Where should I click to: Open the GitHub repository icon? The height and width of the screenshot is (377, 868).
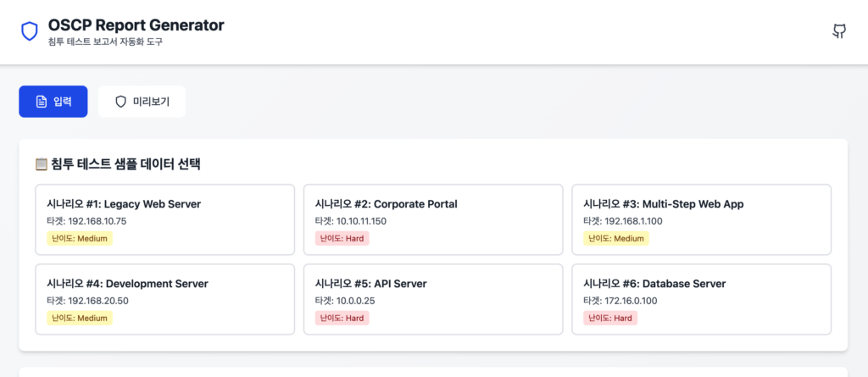(x=839, y=31)
